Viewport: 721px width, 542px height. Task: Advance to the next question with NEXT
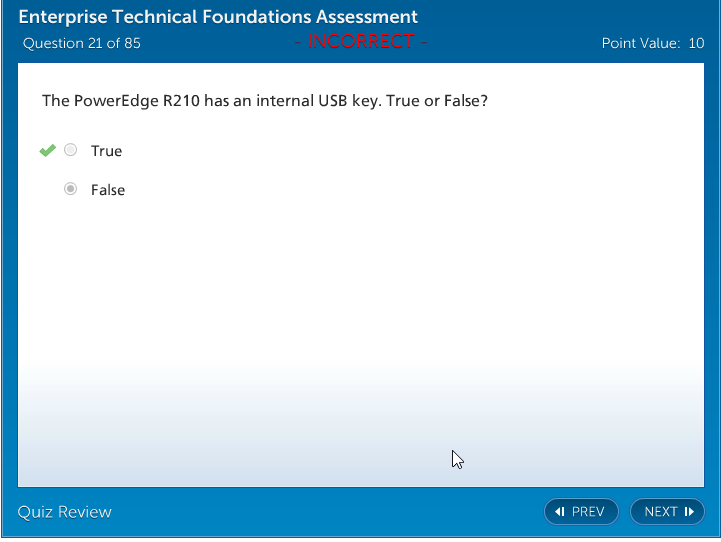coord(667,512)
